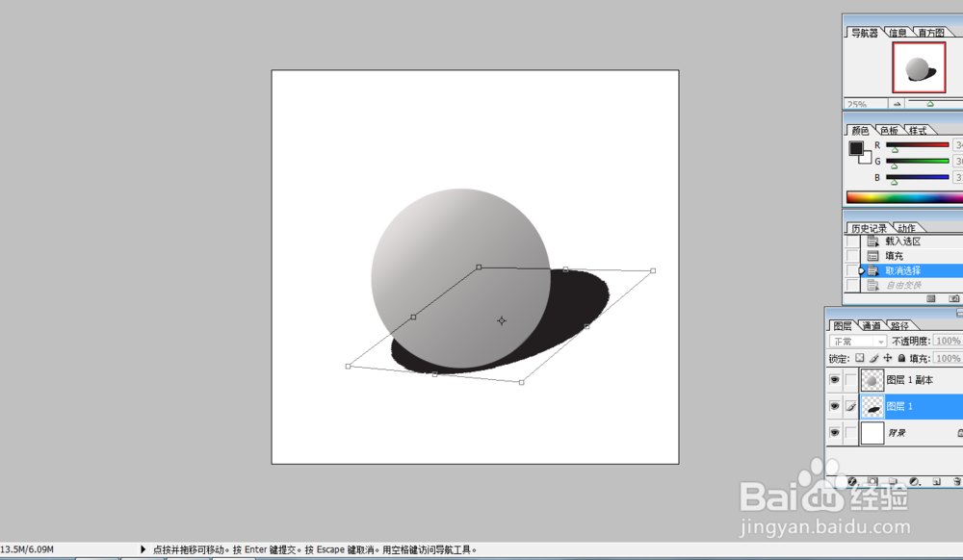This screenshot has height=560, width=963.
Task: Toggle visibility of the 背景 layer
Action: (833, 431)
